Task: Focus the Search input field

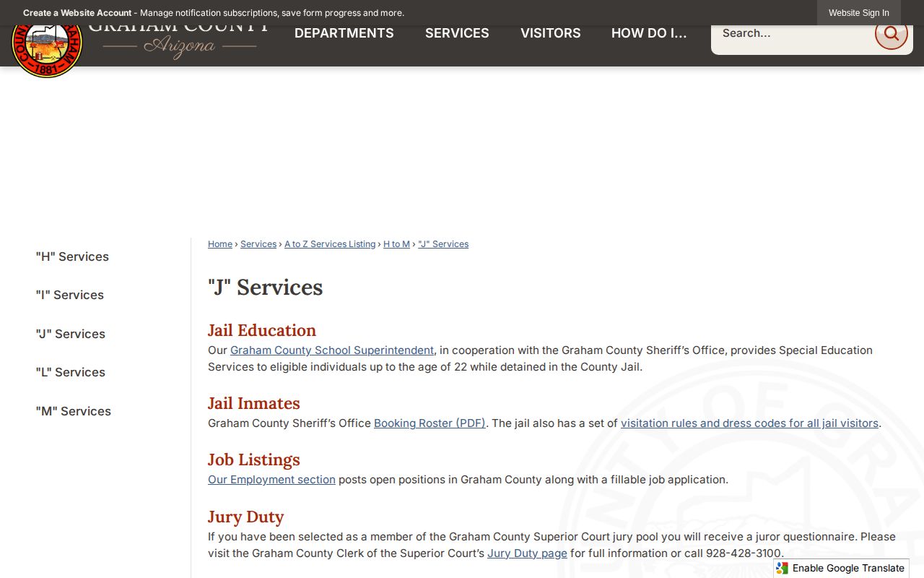Action: tap(793, 33)
